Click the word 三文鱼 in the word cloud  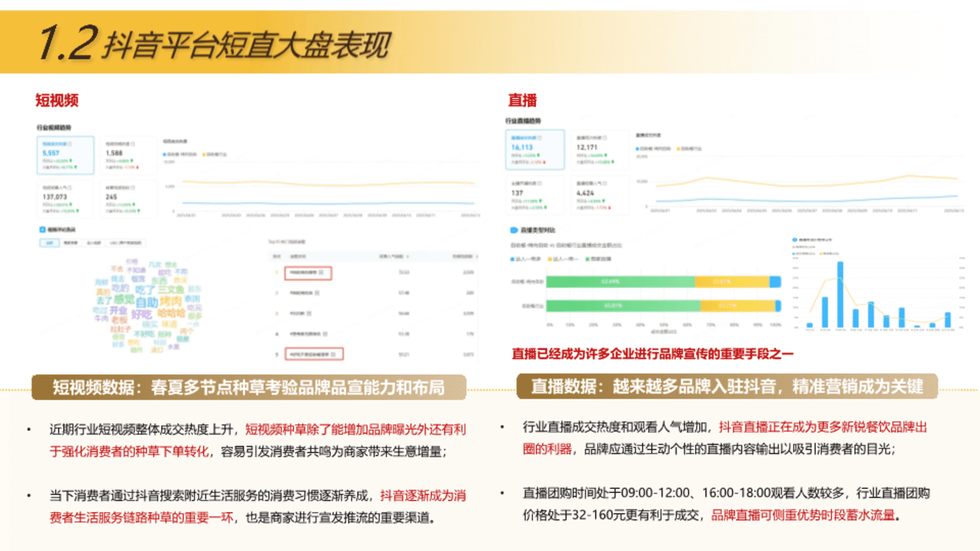171,289
